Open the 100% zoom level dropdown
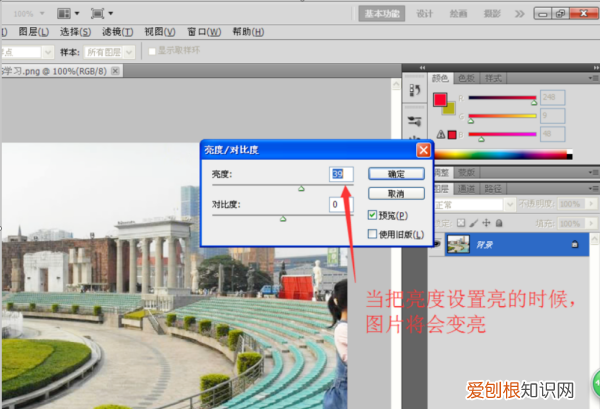This screenshot has height=409, width=600. pos(42,13)
